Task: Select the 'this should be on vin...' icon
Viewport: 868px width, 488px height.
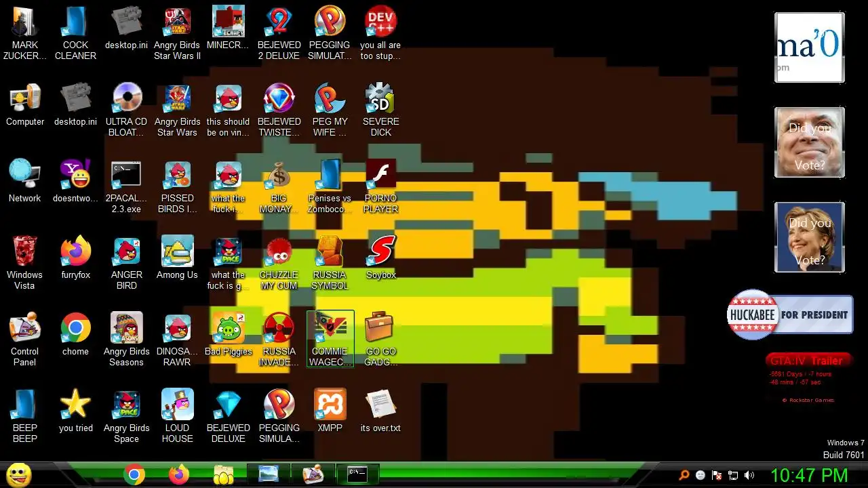Action: [228, 110]
